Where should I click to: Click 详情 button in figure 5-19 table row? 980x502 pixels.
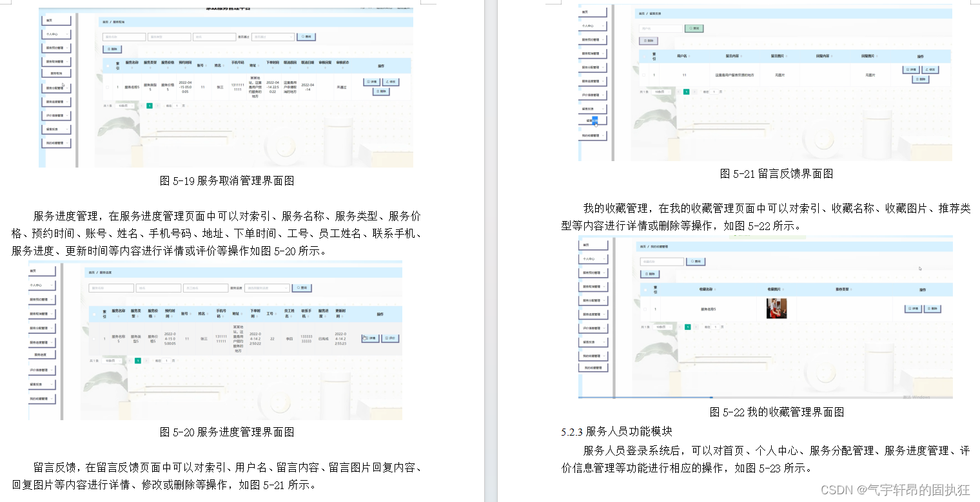click(x=372, y=82)
